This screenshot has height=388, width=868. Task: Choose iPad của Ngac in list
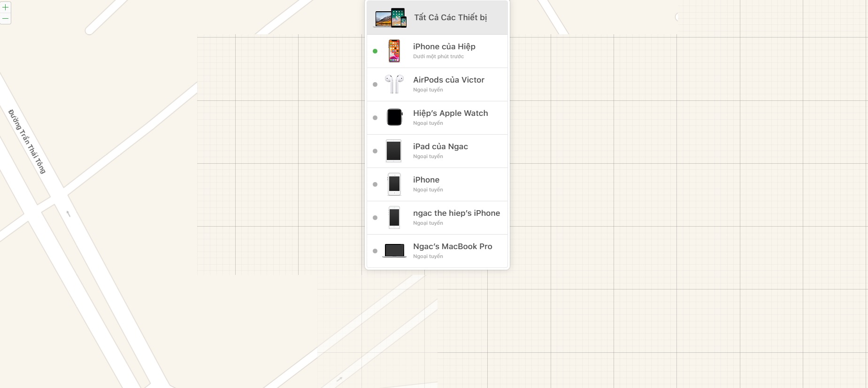click(x=438, y=151)
